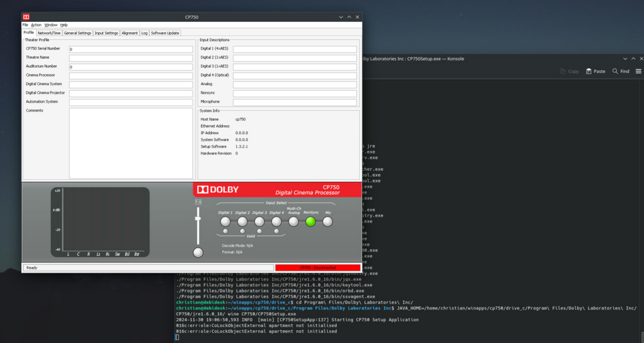Open the Input Settings tab
This screenshot has width=644, height=343.
[106, 33]
